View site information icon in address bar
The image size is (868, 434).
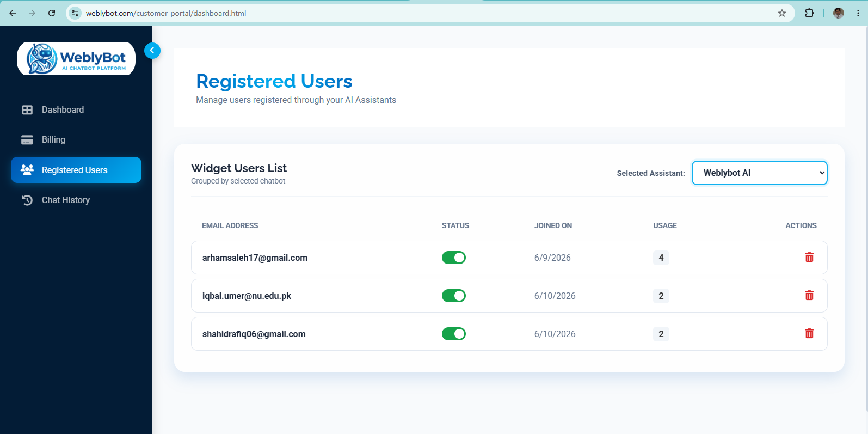75,13
